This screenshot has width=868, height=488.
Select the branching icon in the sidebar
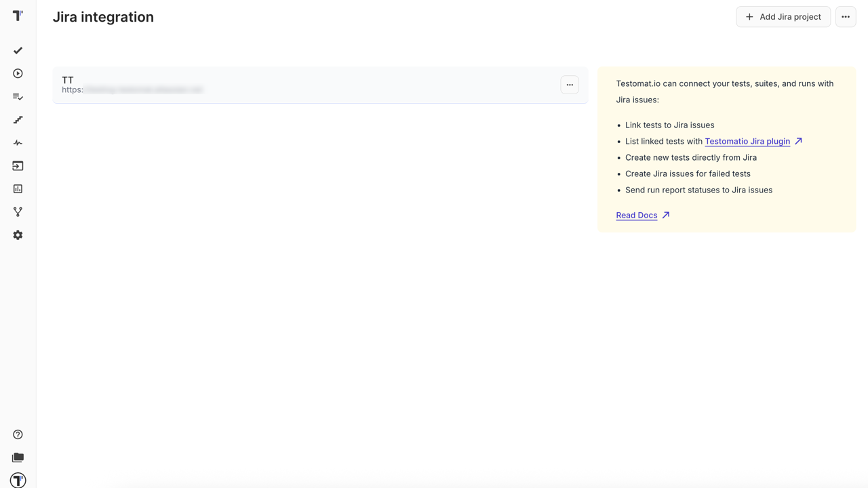click(18, 211)
